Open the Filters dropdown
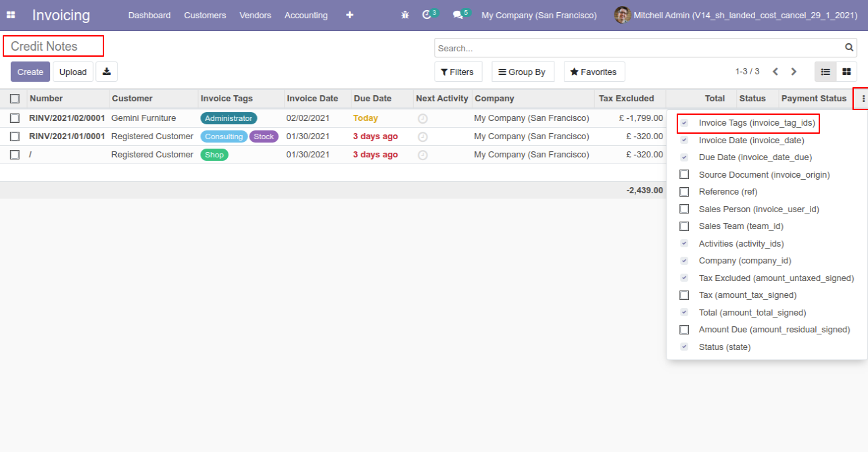The image size is (868, 452). (458, 72)
